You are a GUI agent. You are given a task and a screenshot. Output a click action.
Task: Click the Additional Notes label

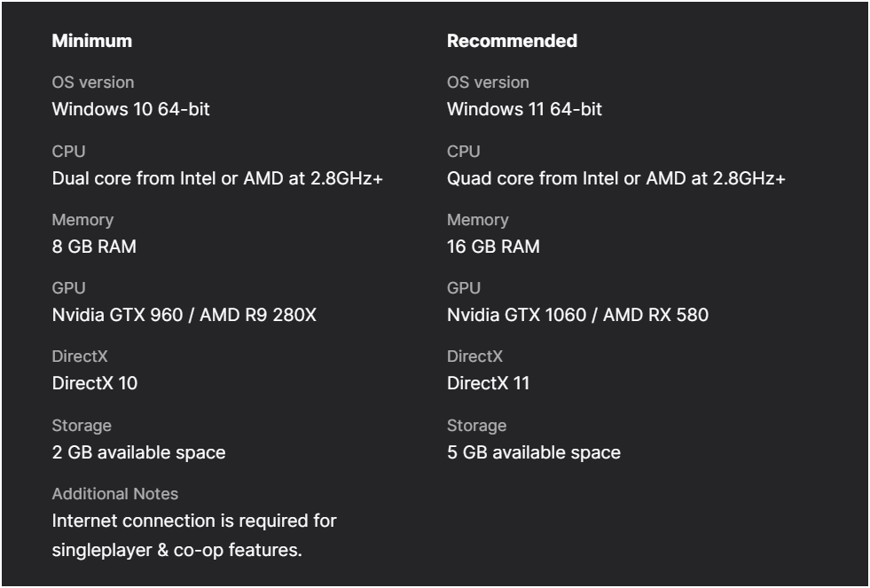[x=115, y=494]
